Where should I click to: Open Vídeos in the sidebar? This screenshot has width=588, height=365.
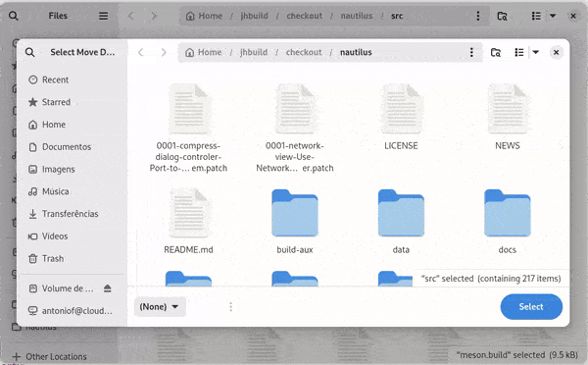coord(72,236)
